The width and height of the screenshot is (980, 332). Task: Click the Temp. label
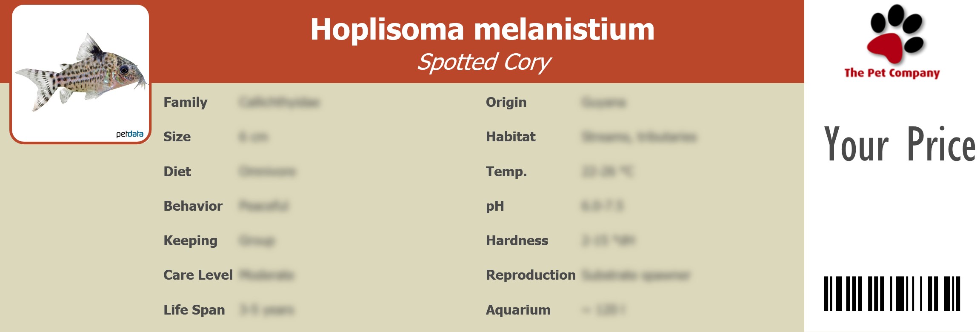506,172
